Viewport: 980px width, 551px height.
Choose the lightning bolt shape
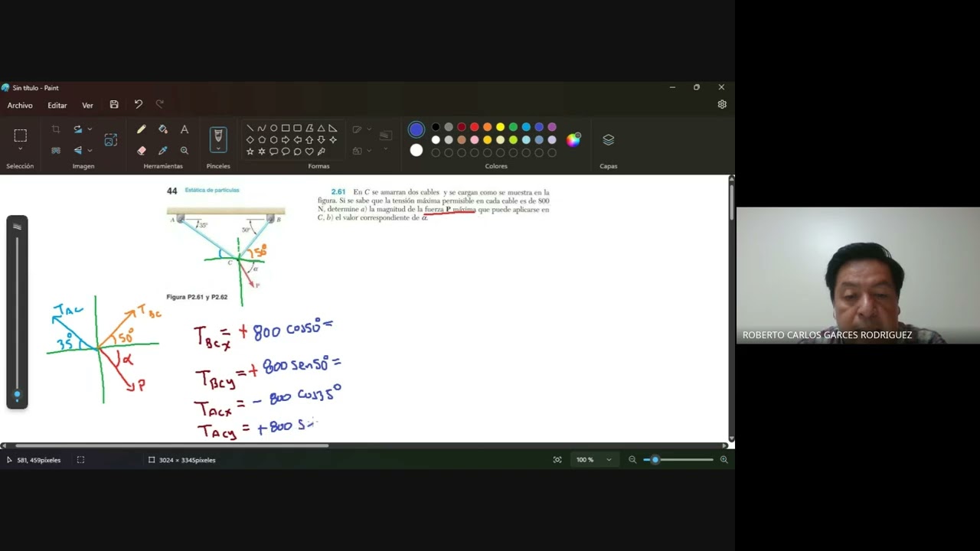[321, 152]
